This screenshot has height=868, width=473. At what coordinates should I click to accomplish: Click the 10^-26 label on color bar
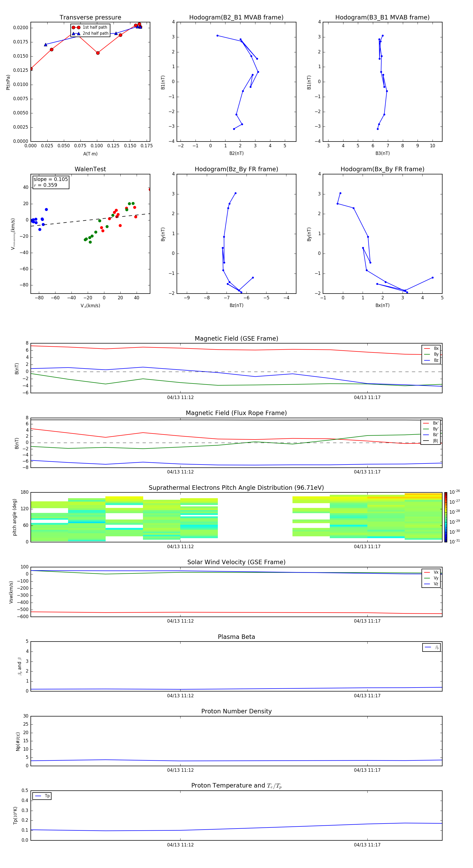[x=455, y=492]
